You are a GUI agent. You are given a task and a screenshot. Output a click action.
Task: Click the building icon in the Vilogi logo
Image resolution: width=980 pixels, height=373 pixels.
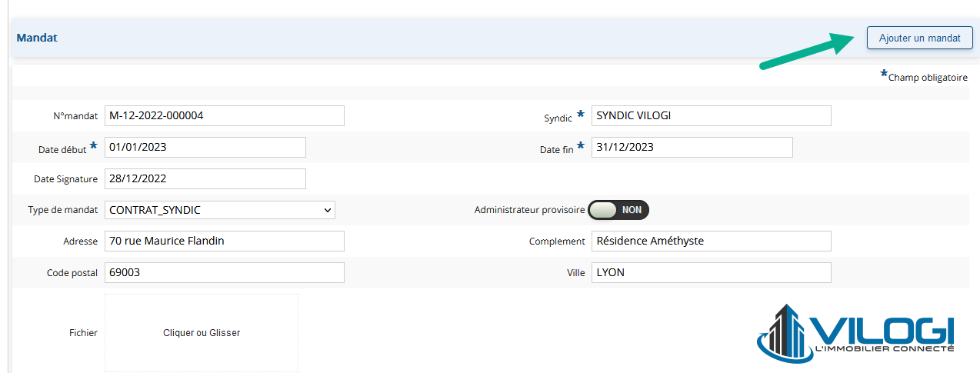click(x=784, y=333)
